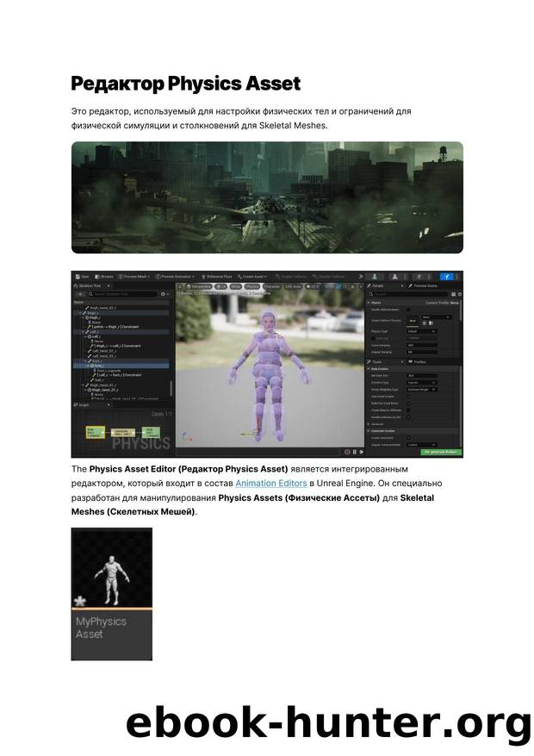This screenshot has height=756, width=534.
Task: Toggle the Create Body for All Bones checkbox
Action: click(408, 410)
